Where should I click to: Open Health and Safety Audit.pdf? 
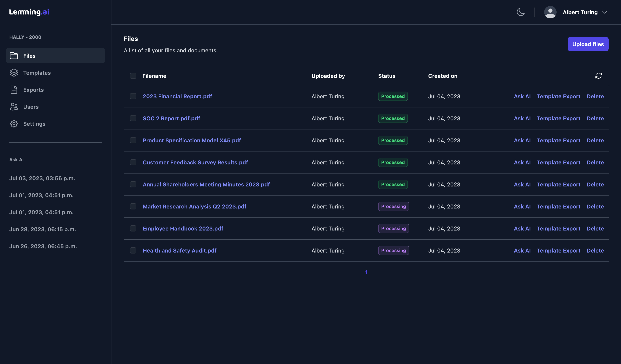180,251
